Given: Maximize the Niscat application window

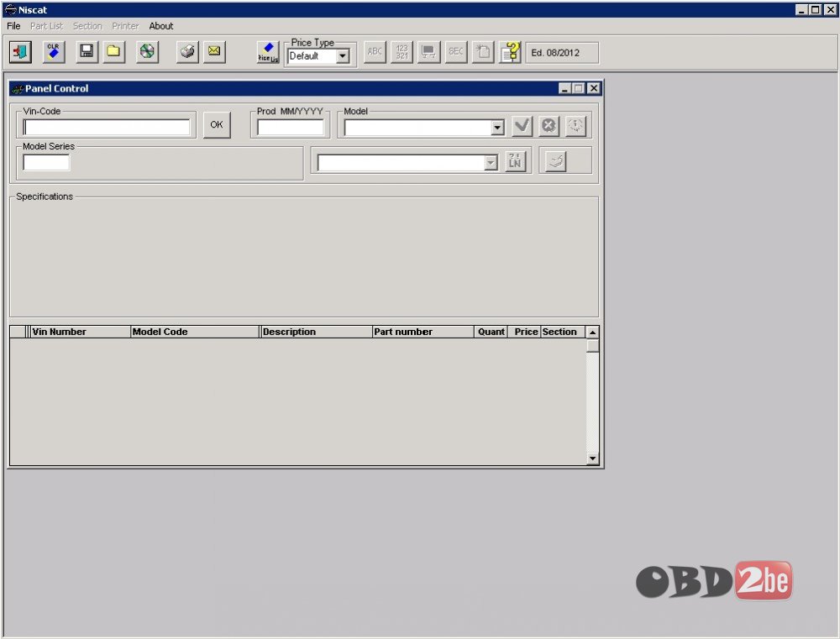Looking at the screenshot, I should [x=816, y=9].
